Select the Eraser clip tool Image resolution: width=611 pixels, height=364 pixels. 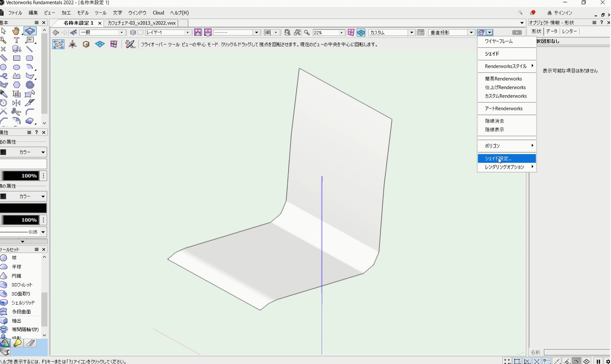coord(30,121)
